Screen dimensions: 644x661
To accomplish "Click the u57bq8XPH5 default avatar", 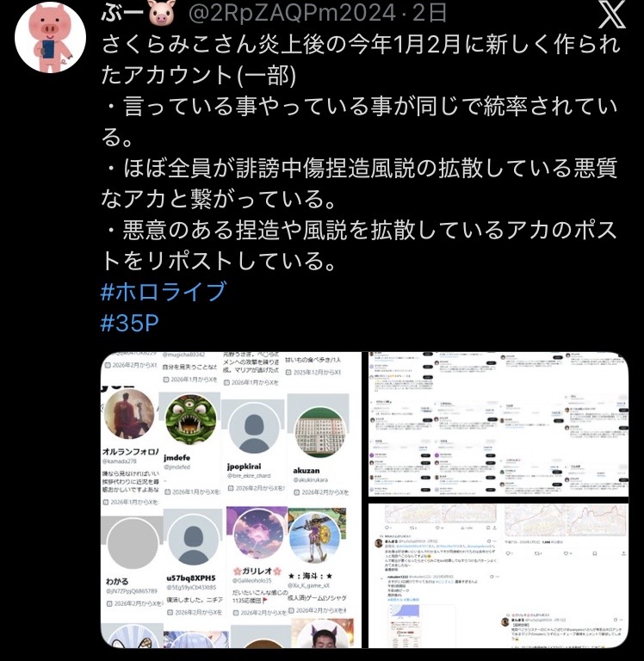I will (193, 540).
